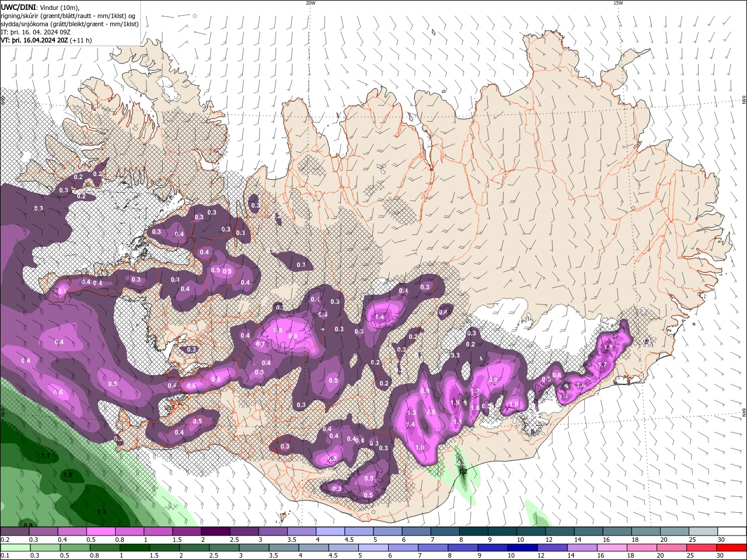This screenshot has height=560, width=747.
Task: Click the '0.2' label in the upper legend row
Action: (x=5, y=540)
